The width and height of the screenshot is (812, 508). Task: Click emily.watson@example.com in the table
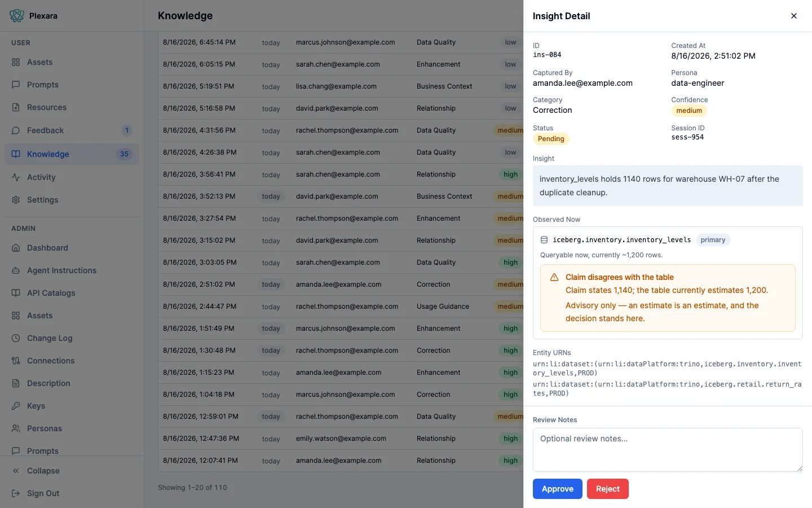pyautogui.click(x=341, y=439)
